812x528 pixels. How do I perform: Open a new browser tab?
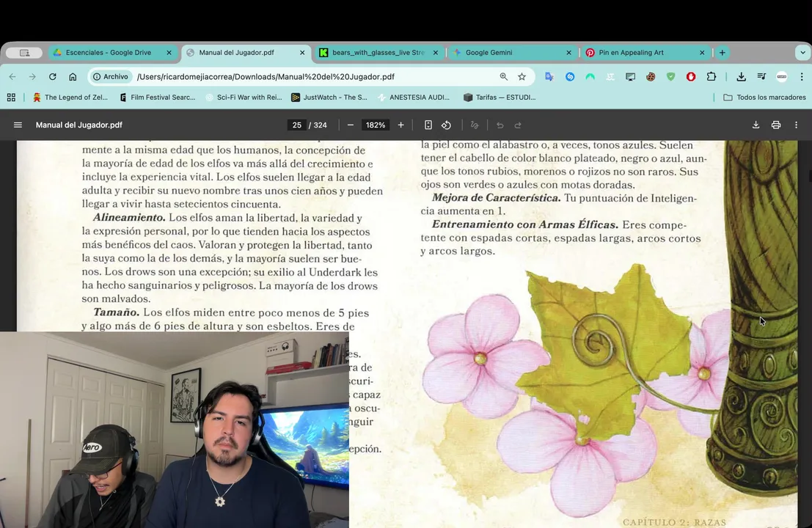722,52
